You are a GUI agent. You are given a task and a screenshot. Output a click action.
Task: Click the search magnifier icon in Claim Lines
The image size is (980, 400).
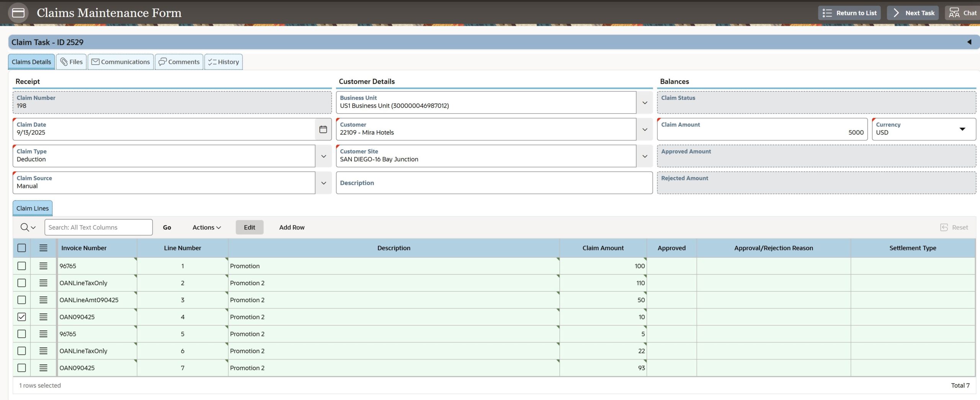pos(24,228)
